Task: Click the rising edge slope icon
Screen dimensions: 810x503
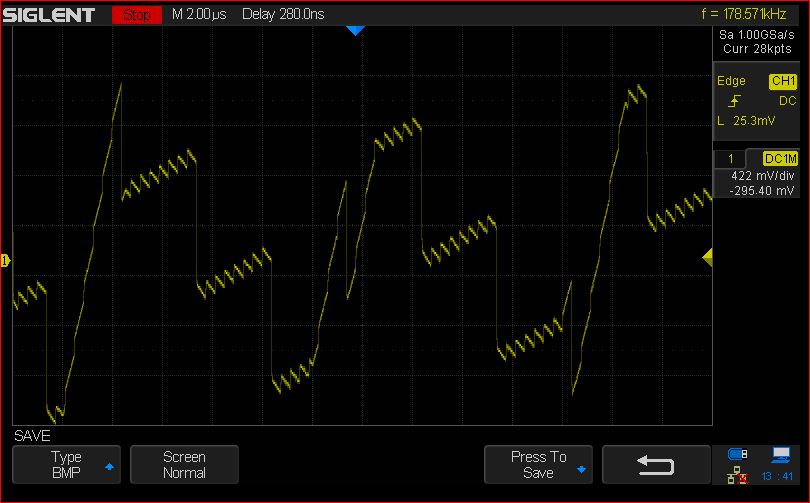Action: (734, 101)
